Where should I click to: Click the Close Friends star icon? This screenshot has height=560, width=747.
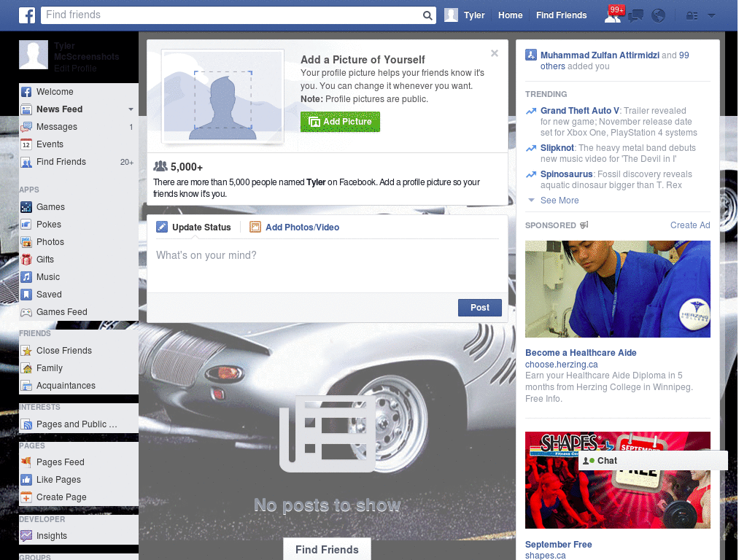[26, 351]
